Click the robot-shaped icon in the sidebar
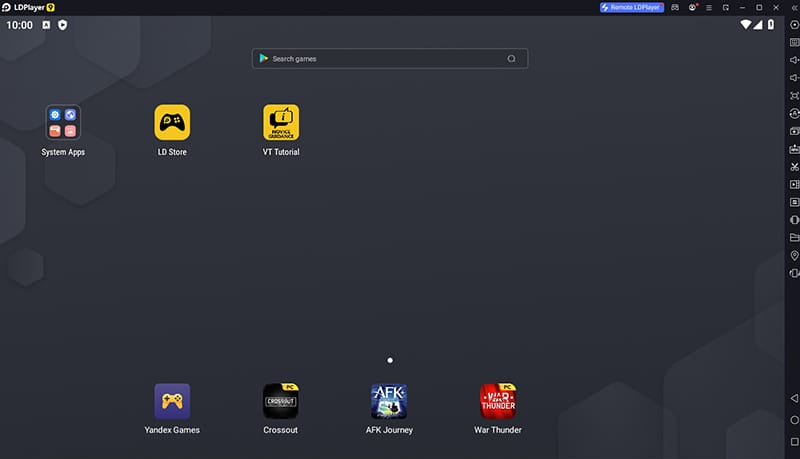 (794, 149)
